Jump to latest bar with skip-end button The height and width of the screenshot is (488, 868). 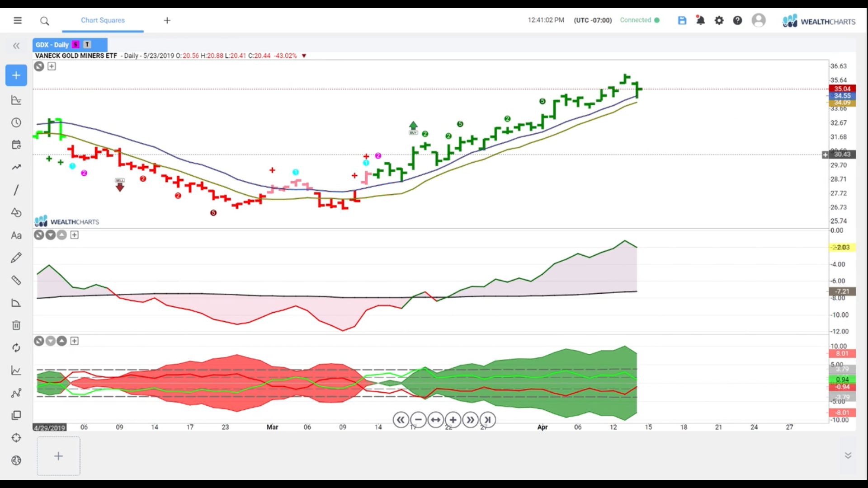(488, 420)
